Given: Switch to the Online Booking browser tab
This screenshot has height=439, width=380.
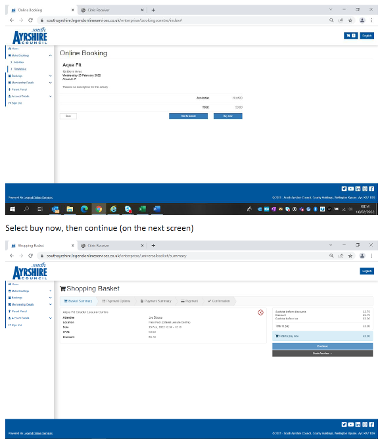Looking at the screenshot, I should click(42, 10).
